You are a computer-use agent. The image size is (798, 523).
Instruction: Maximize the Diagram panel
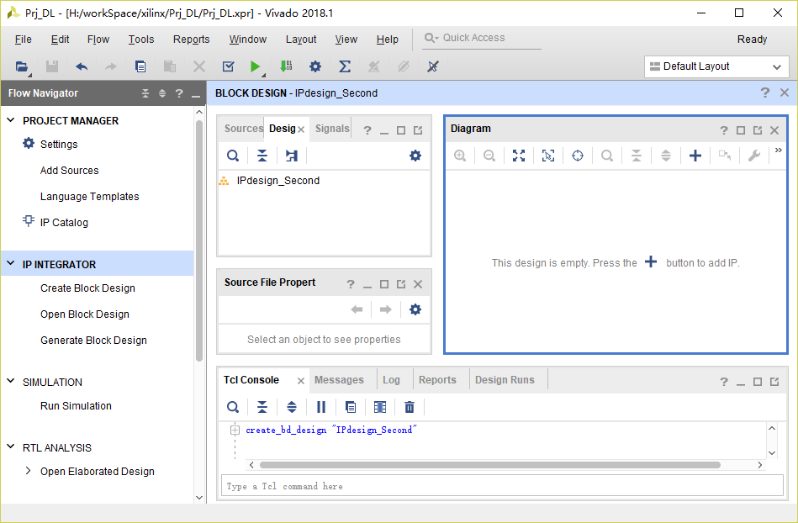pyautogui.click(x=740, y=131)
